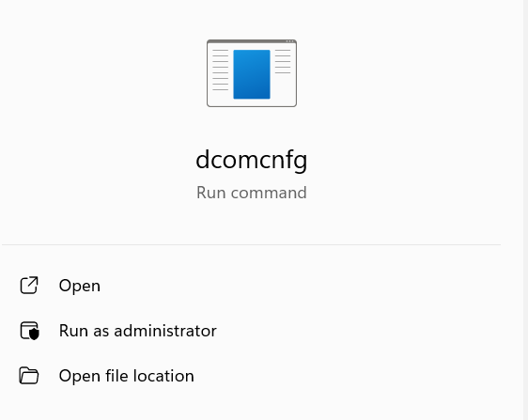528x420 pixels.
Task: Click the Open file location folder icon
Action: tap(29, 376)
